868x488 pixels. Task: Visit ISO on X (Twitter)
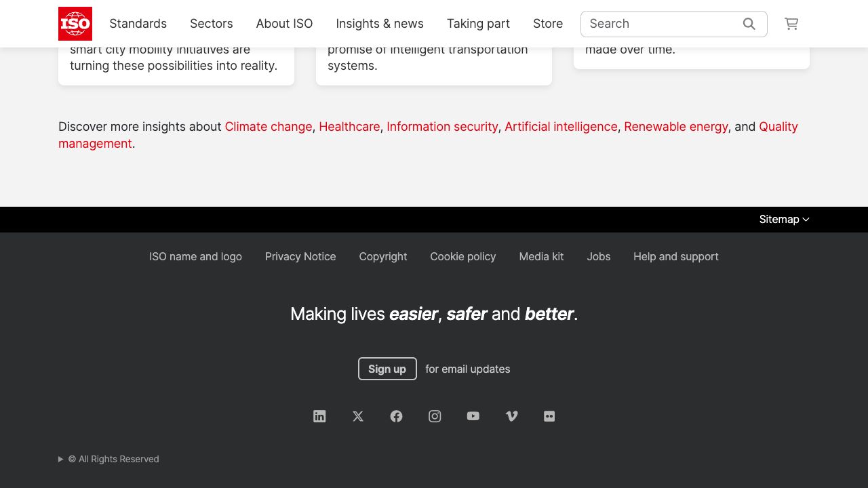point(358,416)
